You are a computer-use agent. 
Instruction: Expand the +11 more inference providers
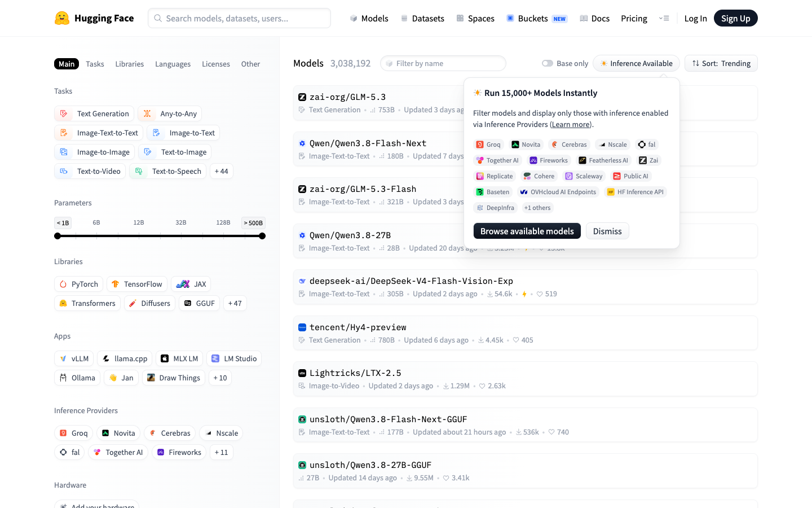221,452
